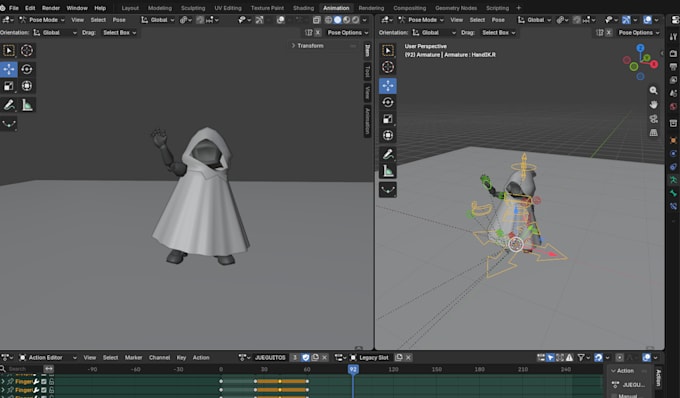This screenshot has width=680, height=398.
Task: Select the Measure tool in right viewport
Action: point(388,171)
